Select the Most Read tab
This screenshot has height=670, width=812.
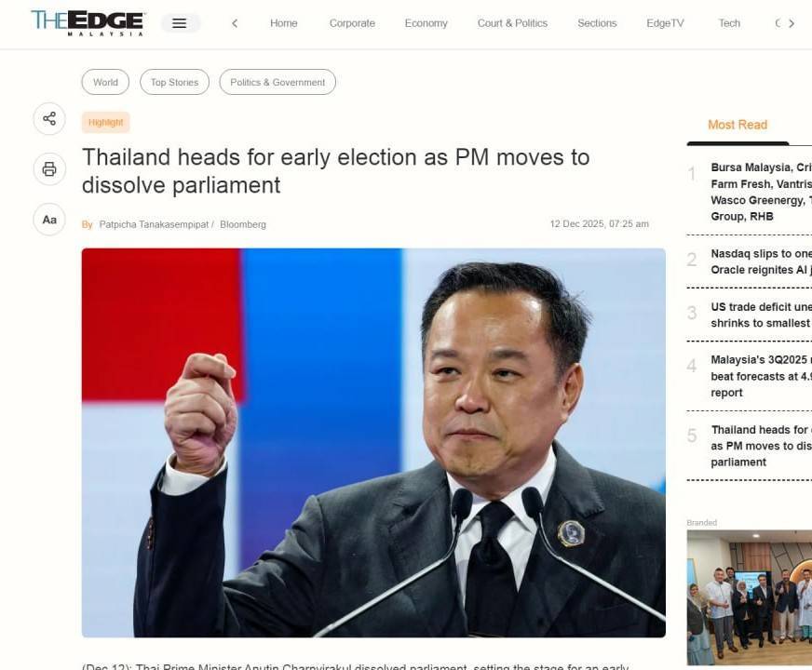point(738,125)
